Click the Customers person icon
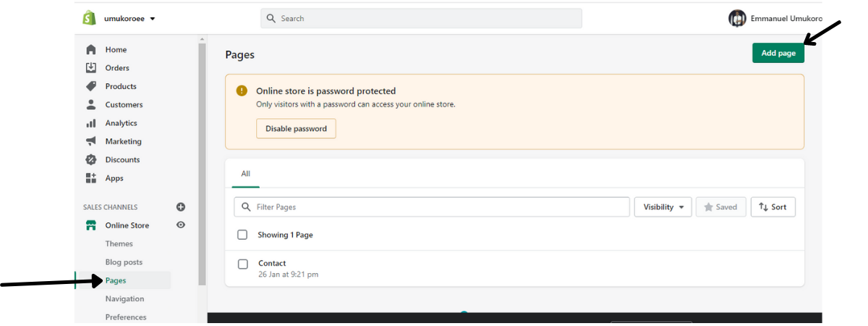Viewport: 868px width, 326px height. 91,104
